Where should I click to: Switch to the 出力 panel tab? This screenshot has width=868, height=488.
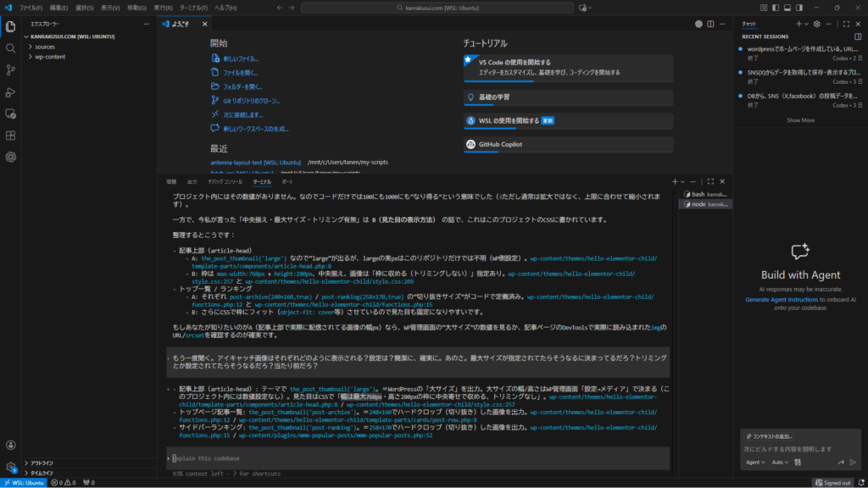coord(192,181)
